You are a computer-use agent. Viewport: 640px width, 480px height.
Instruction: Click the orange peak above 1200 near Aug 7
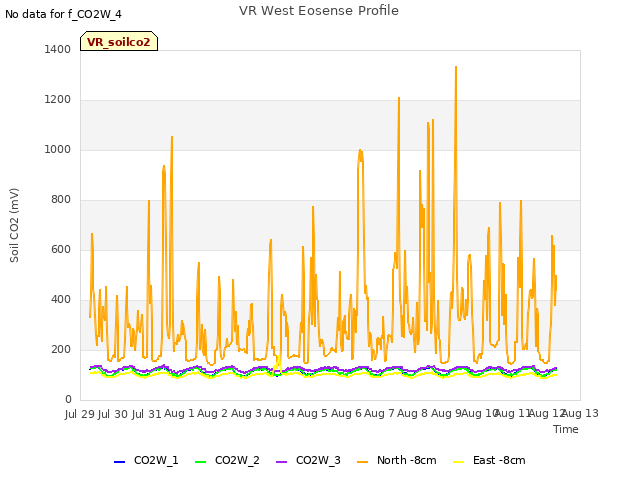click(399, 98)
